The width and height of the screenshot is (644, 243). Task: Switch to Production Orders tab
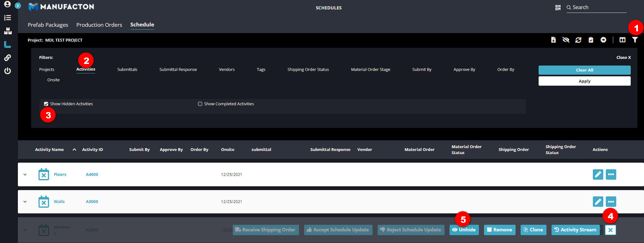[x=99, y=25]
